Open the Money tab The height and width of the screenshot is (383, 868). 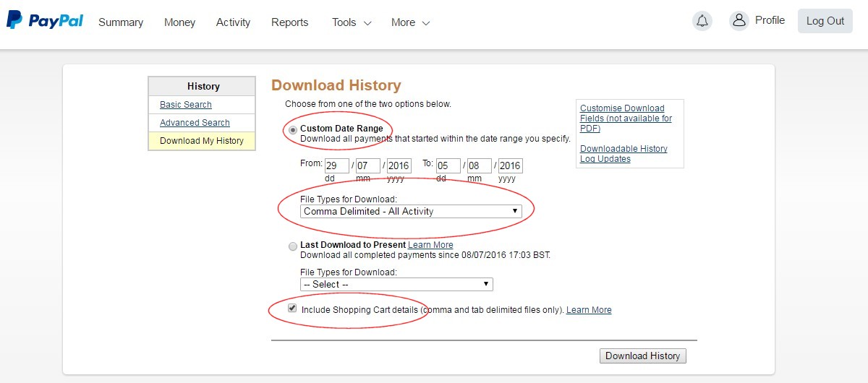[x=179, y=22]
